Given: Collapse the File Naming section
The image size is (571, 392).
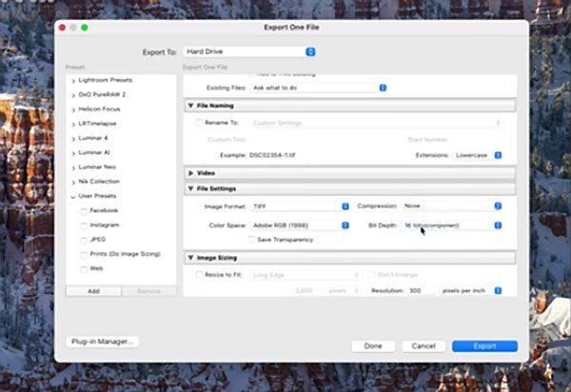Looking at the screenshot, I should 190,106.
